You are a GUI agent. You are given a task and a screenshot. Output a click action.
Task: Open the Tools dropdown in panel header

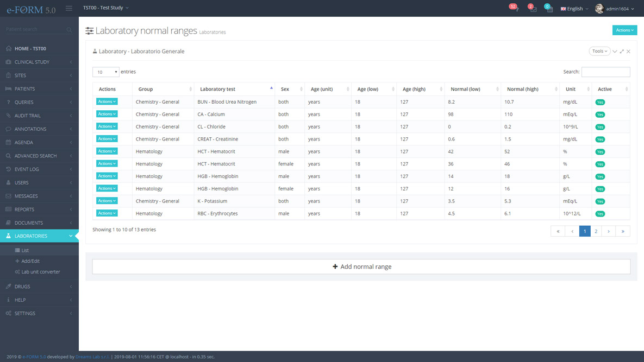599,51
